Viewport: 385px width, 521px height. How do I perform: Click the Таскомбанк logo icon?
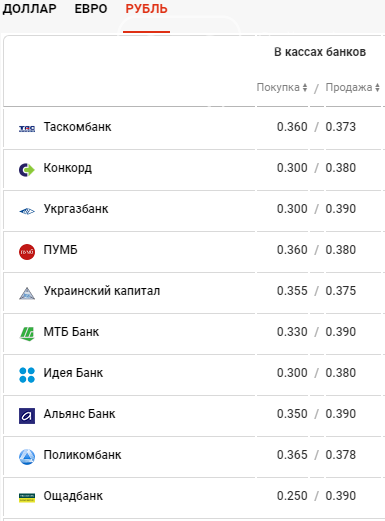(x=27, y=128)
